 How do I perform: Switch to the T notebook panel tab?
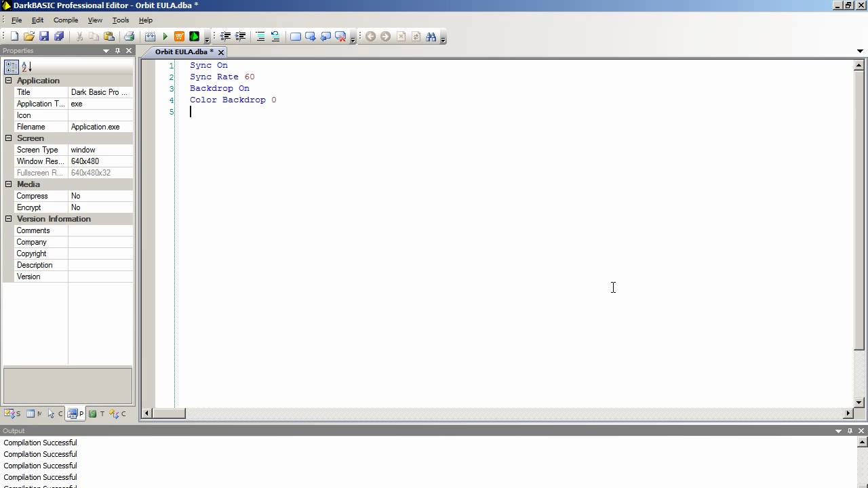pos(97,413)
